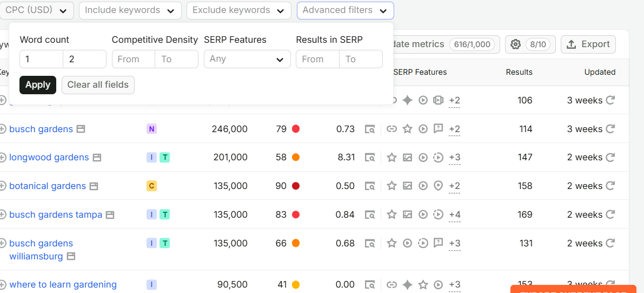644x293 pixels.
Task: Sort by the Results column header
Action: pyautogui.click(x=519, y=72)
